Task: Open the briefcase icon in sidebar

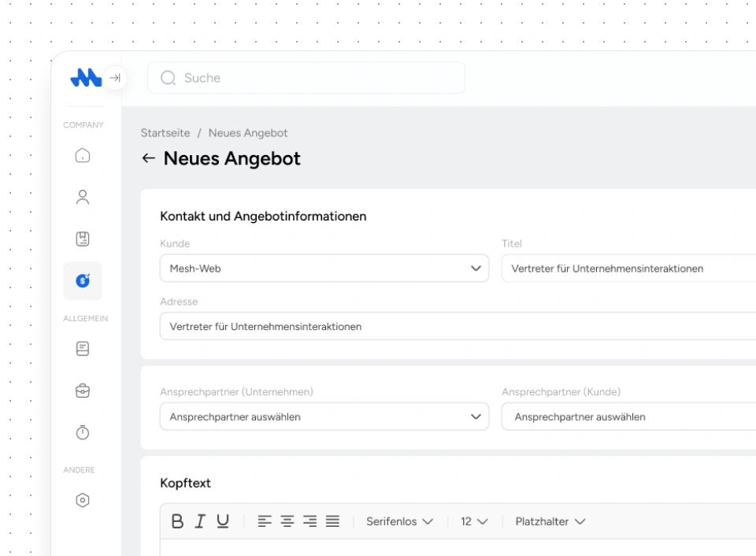Action: 83,391
